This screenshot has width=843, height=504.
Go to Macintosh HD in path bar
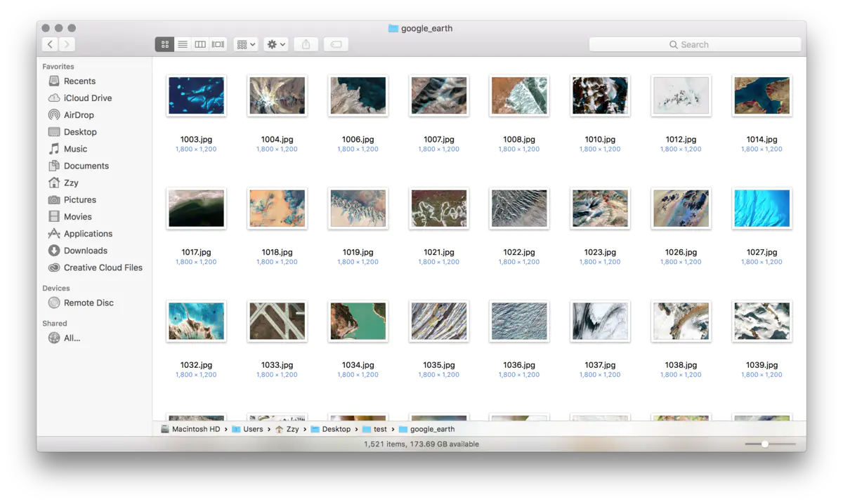[190, 429]
